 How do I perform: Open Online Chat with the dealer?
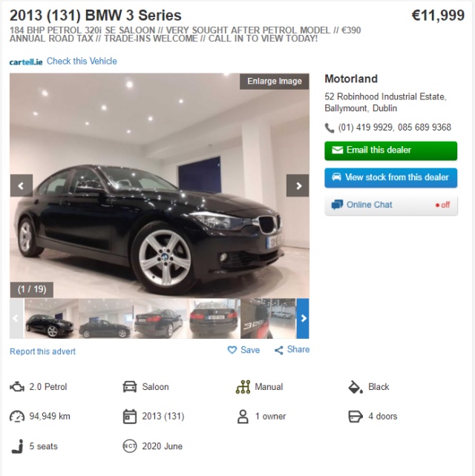pos(391,205)
